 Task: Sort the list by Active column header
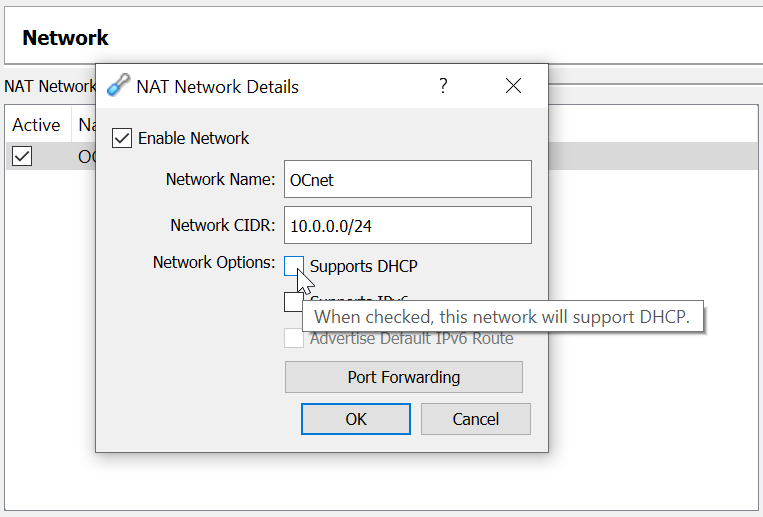[36, 125]
